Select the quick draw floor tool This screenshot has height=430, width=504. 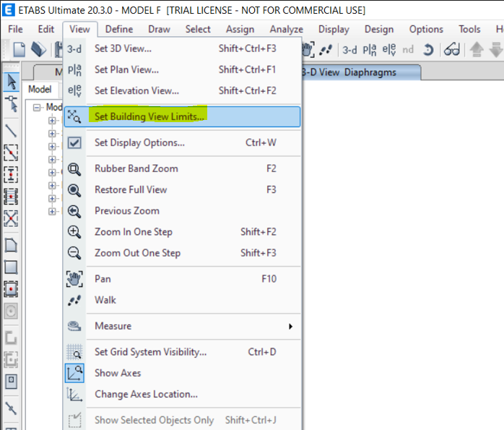[x=11, y=289]
